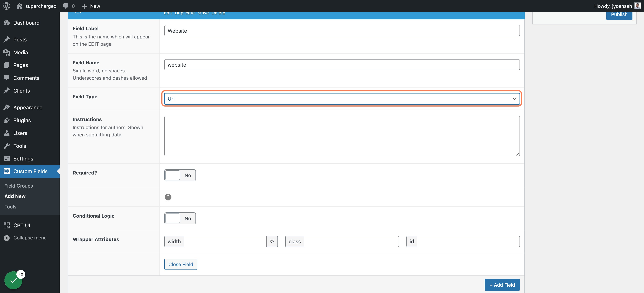Click the Instructions textarea
This screenshot has height=293, width=644.
pos(342,136)
